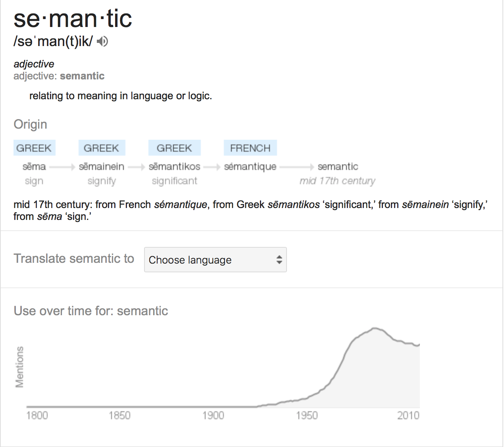Click the se·man·tic headword

point(73,19)
